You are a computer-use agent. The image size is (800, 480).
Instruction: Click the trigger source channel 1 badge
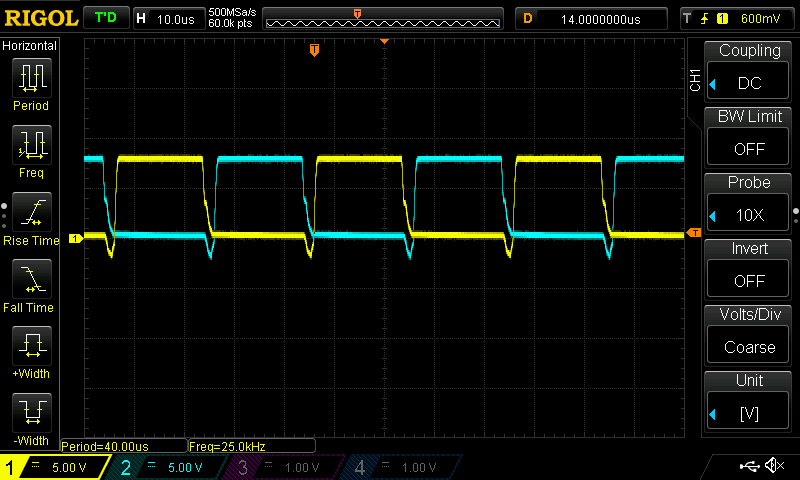[722, 19]
